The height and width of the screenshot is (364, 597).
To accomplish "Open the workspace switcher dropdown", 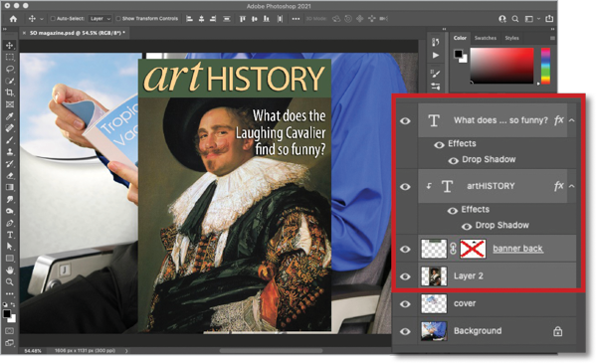I will pyautogui.click(x=532, y=18).
